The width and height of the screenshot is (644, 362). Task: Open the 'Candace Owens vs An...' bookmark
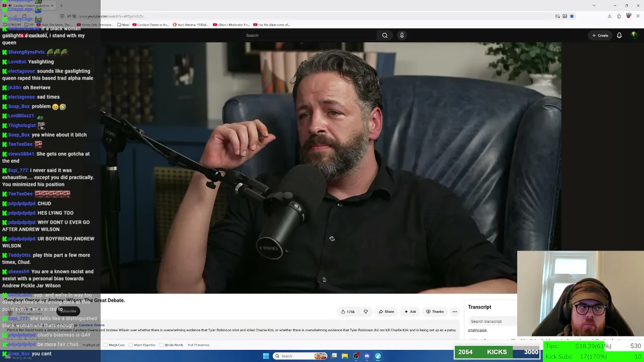[151, 25]
